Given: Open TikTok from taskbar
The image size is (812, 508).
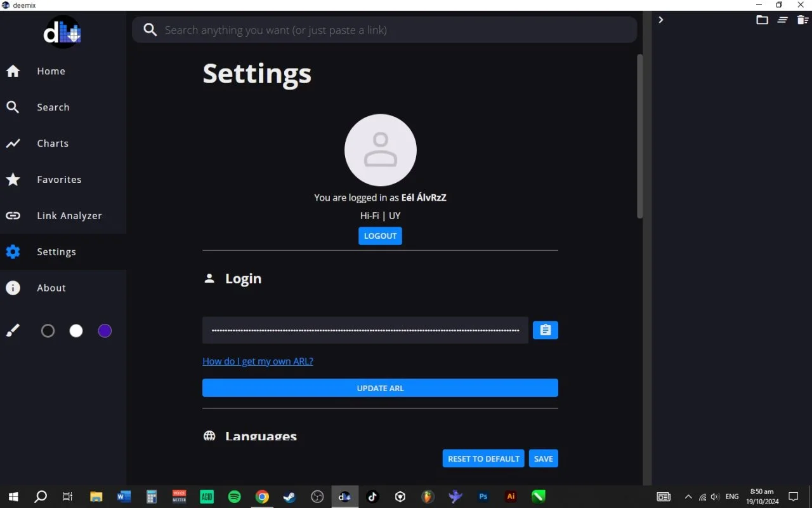Looking at the screenshot, I should coord(372,497).
